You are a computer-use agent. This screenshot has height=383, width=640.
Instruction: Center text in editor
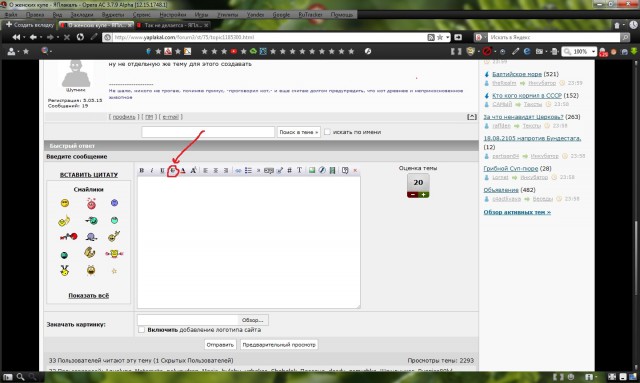pyautogui.click(x=216, y=170)
